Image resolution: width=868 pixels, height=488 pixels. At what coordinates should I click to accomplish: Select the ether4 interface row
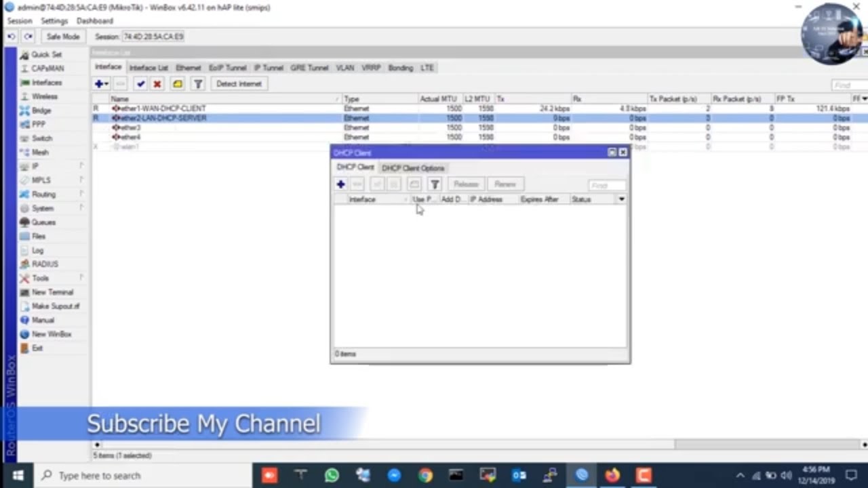click(x=480, y=137)
